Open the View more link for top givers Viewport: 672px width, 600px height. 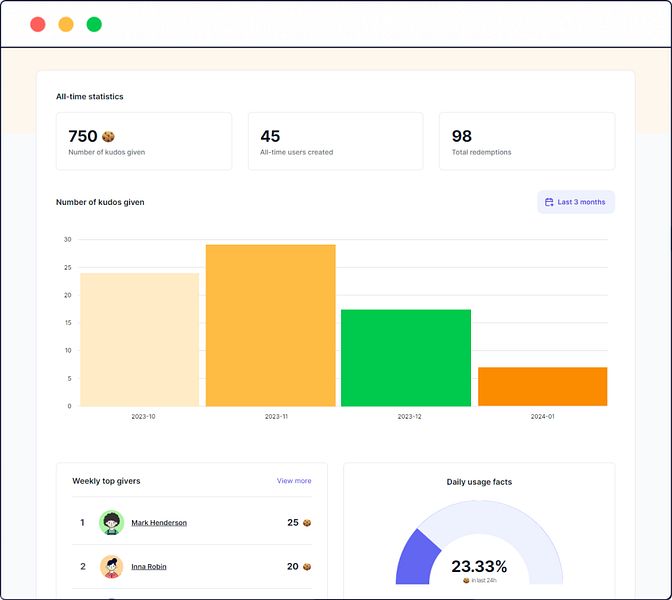(x=294, y=481)
